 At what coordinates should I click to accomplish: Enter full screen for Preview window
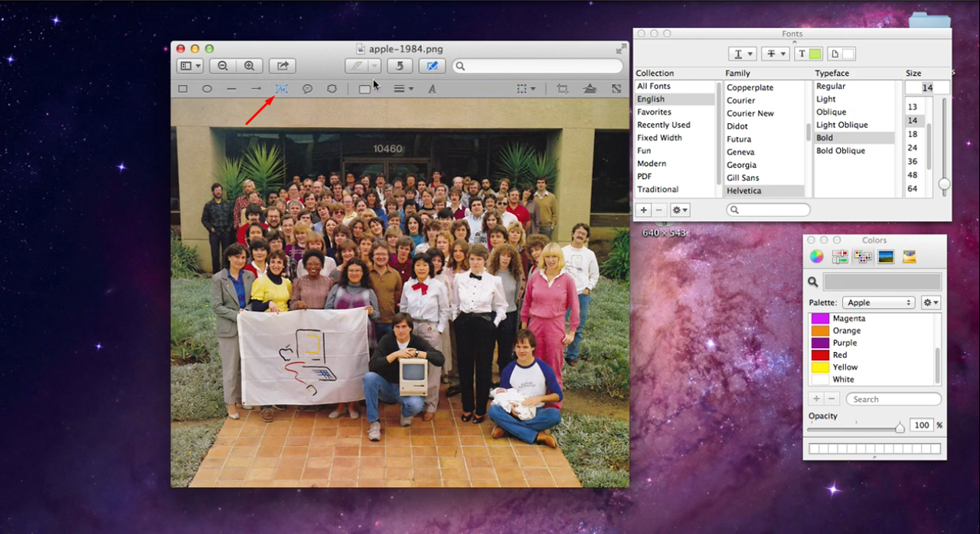click(621, 48)
